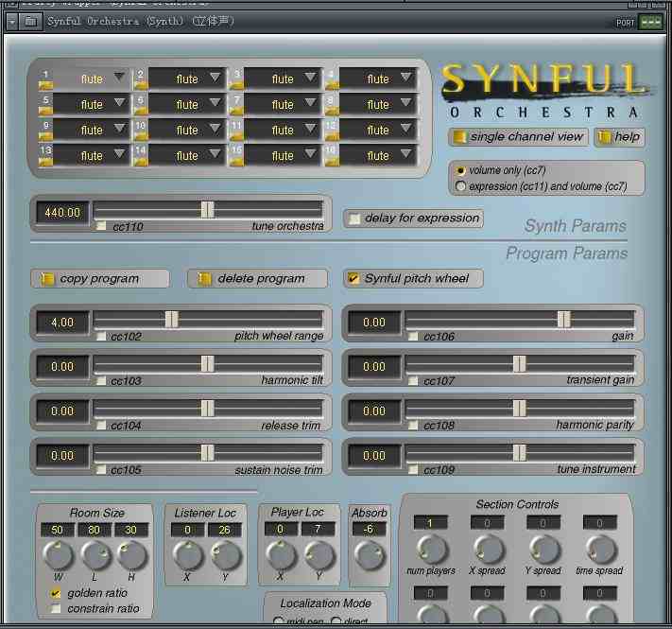Click the X spread knob
Screen dimensions: 672x629
point(488,550)
